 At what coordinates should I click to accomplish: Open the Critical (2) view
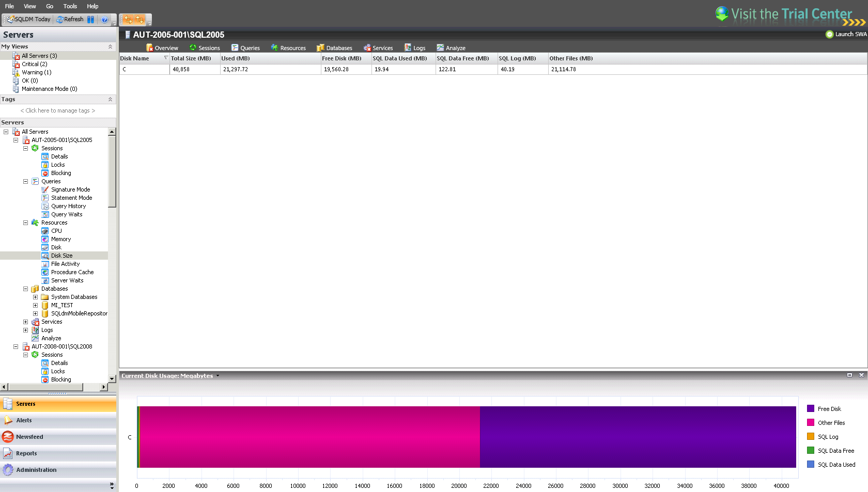coord(34,64)
